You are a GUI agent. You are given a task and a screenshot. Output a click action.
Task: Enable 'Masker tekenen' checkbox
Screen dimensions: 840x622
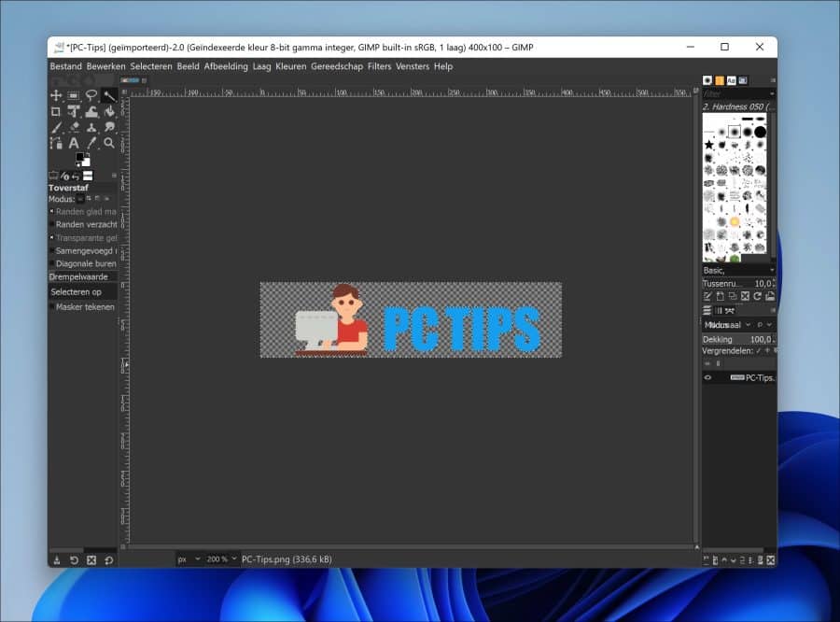(x=52, y=306)
